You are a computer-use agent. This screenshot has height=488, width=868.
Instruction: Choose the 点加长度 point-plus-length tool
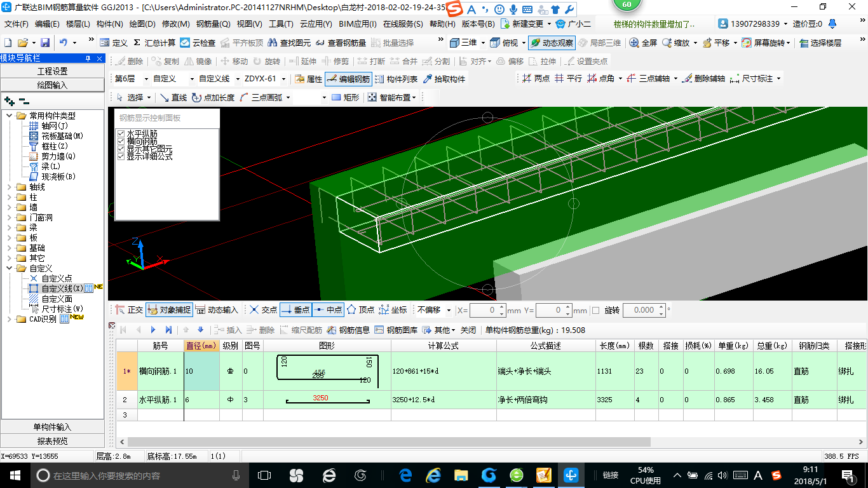click(212, 97)
